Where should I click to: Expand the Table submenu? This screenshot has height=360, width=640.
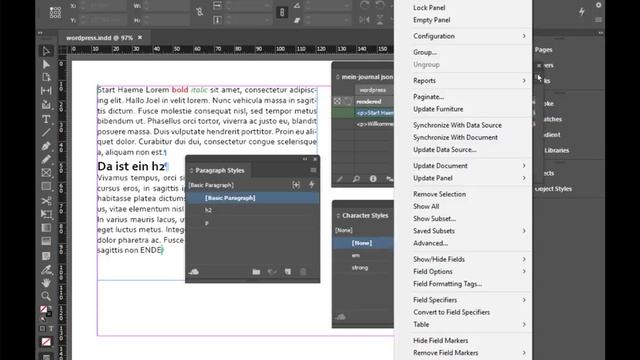469,324
